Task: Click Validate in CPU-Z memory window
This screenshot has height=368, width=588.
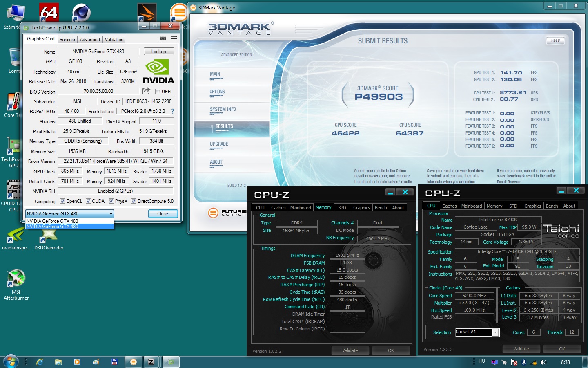Action: coord(350,350)
